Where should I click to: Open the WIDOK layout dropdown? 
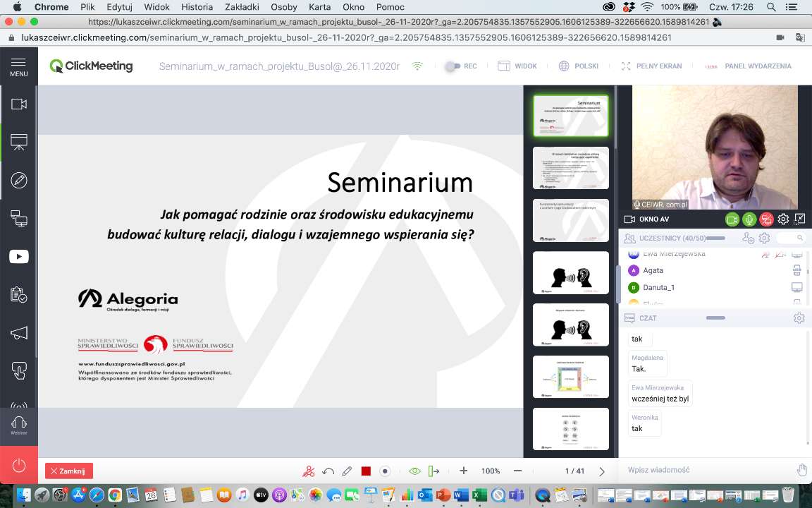coord(517,66)
